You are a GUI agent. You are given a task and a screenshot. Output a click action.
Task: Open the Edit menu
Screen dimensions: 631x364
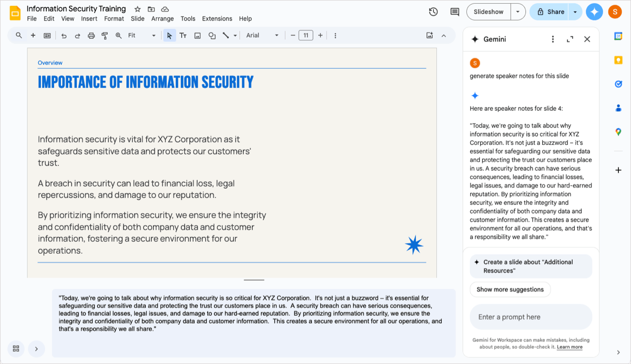49,18
